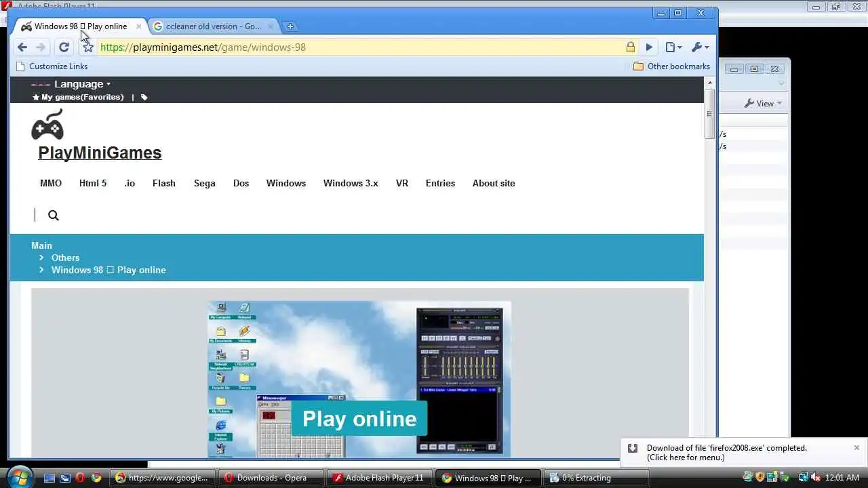Launch Chrome from Quick Launch
The image size is (868, 488).
96,478
